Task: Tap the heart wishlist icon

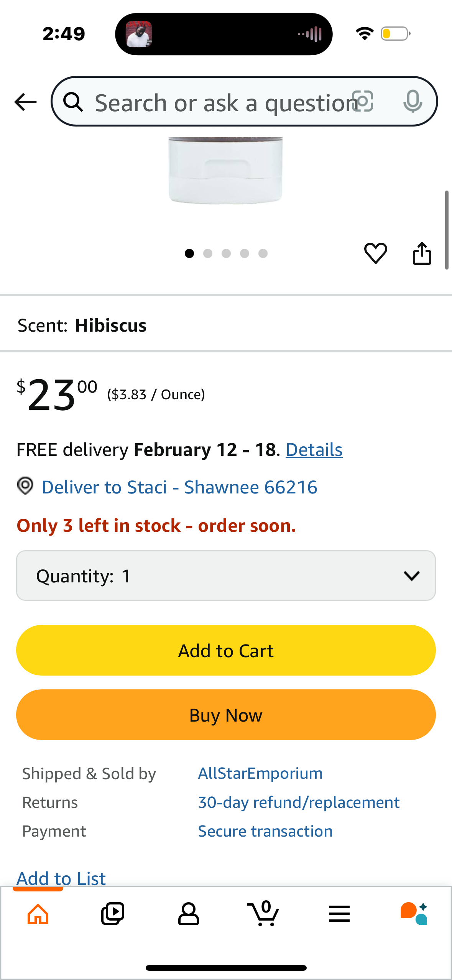Action: click(x=375, y=253)
